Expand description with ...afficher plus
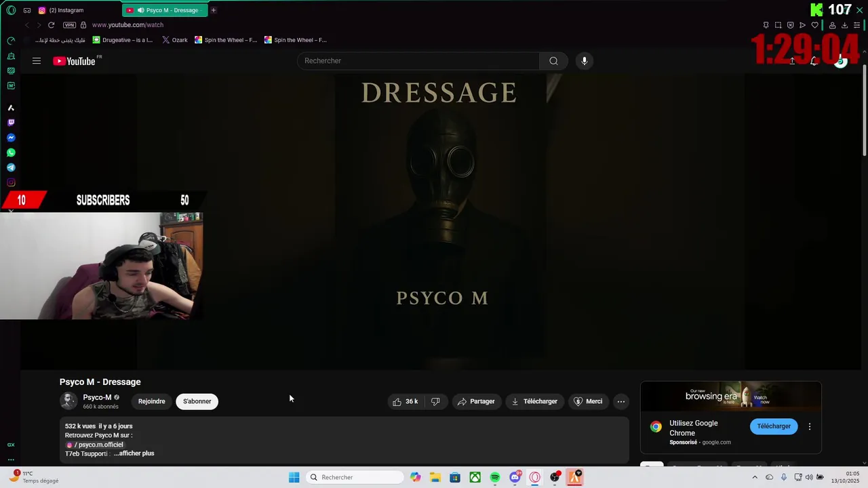 point(134,453)
